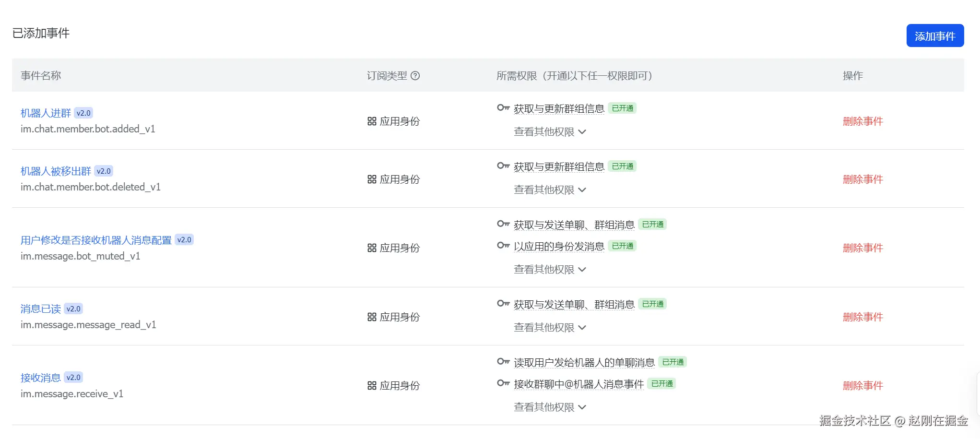Viewport: 980px width, 439px height.
Task: Click key icon beside 接收群聊中@机器人消息事件
Action: pos(503,383)
